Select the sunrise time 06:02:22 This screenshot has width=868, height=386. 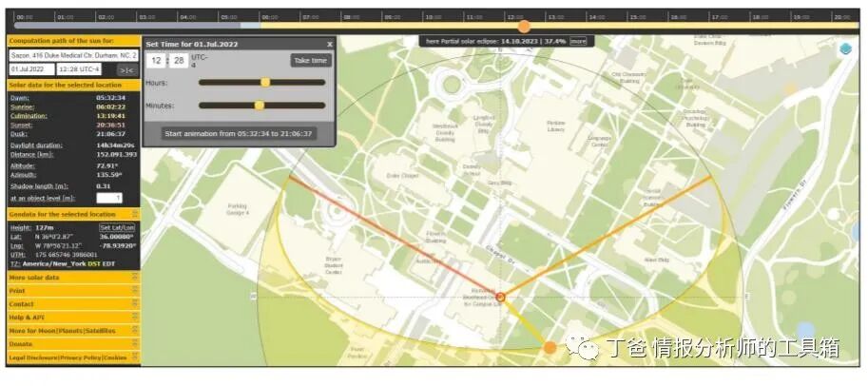110,106
